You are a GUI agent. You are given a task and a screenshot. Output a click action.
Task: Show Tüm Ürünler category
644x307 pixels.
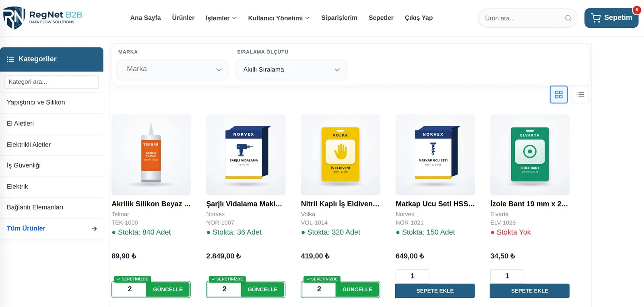pos(52,229)
